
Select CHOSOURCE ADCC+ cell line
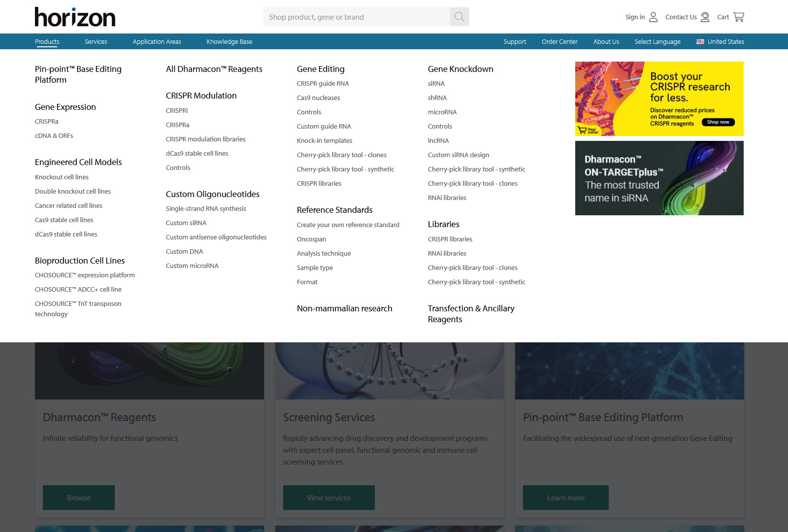78,290
